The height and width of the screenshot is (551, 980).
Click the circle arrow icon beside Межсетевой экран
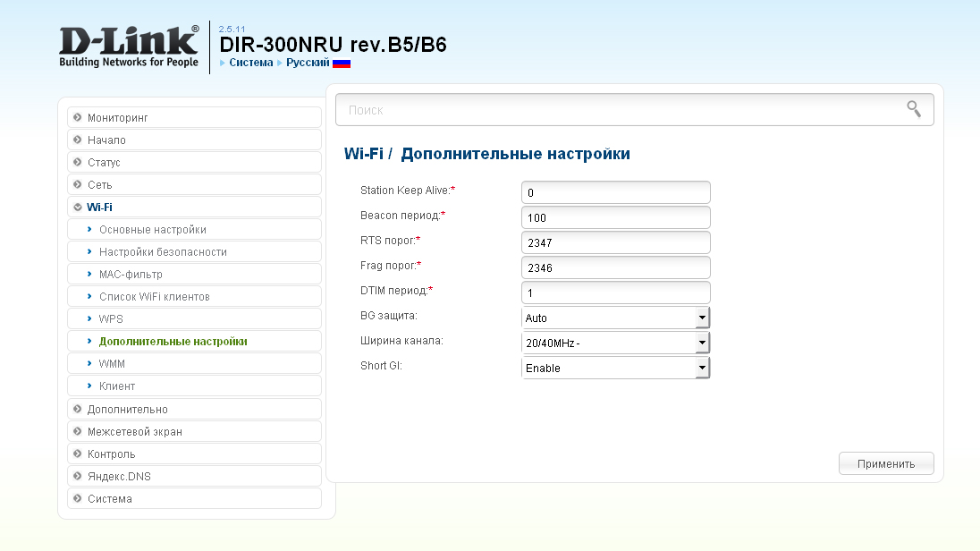pos(78,431)
